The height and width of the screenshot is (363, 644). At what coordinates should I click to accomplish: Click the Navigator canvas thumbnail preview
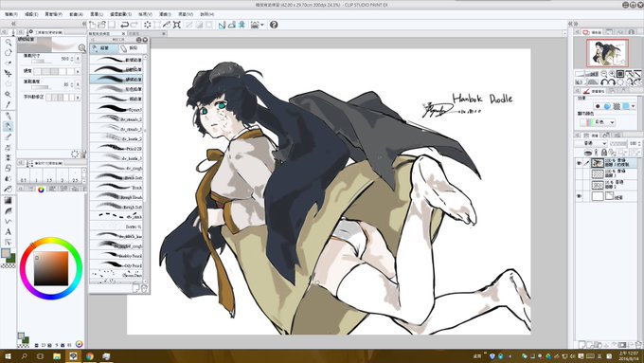tap(607, 53)
